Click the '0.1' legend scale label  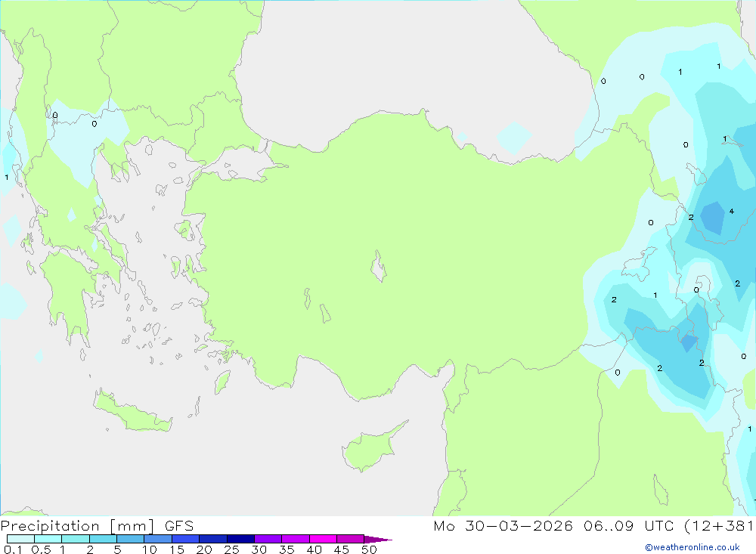[x=13, y=549]
